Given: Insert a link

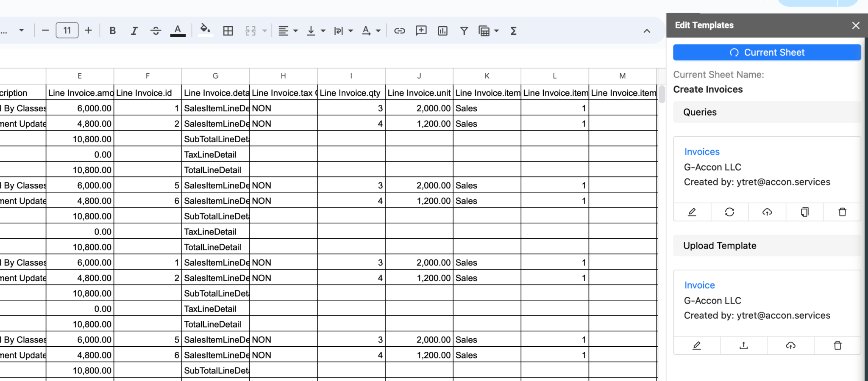Looking at the screenshot, I should [400, 30].
